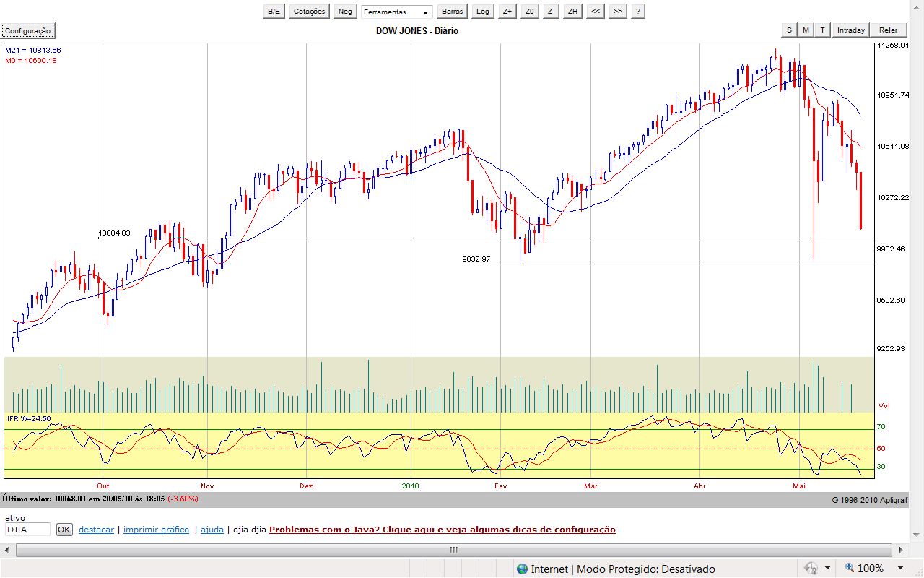
Task: Click the ativo DJIA input field
Action: 27,530
